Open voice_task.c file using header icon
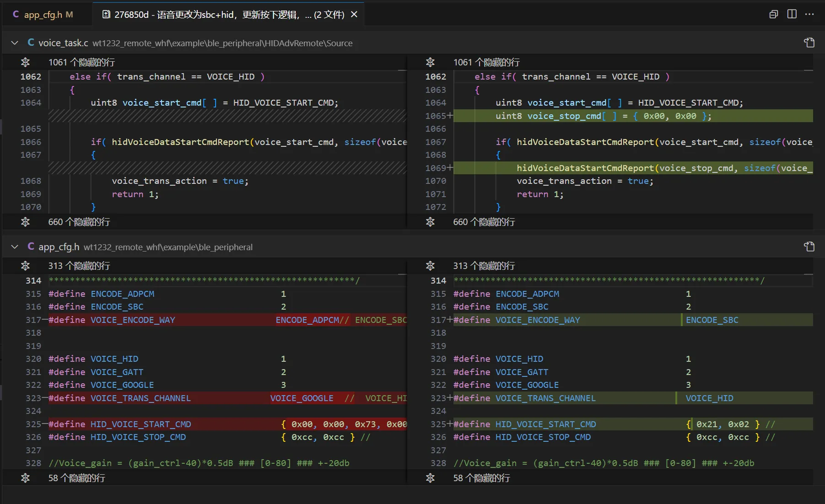 tap(809, 43)
